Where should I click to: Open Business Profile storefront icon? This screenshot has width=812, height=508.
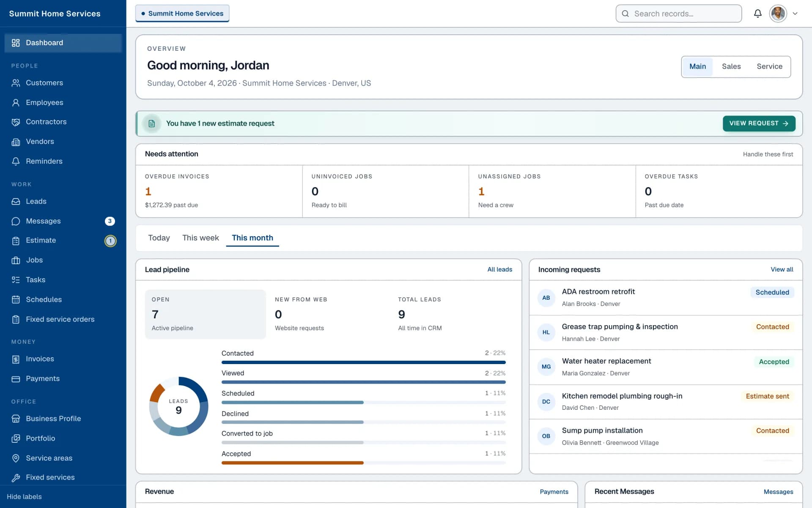(x=16, y=419)
